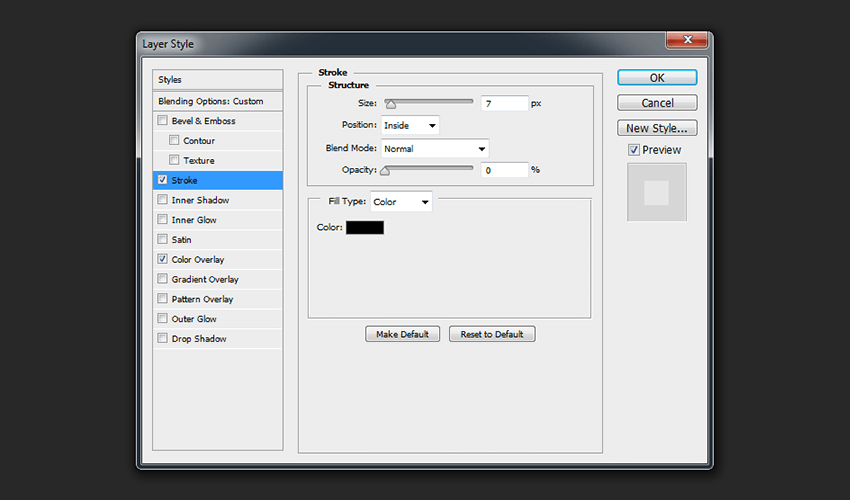Open the Fill Type dropdown
Image resolution: width=850 pixels, height=500 pixels.
pos(401,202)
